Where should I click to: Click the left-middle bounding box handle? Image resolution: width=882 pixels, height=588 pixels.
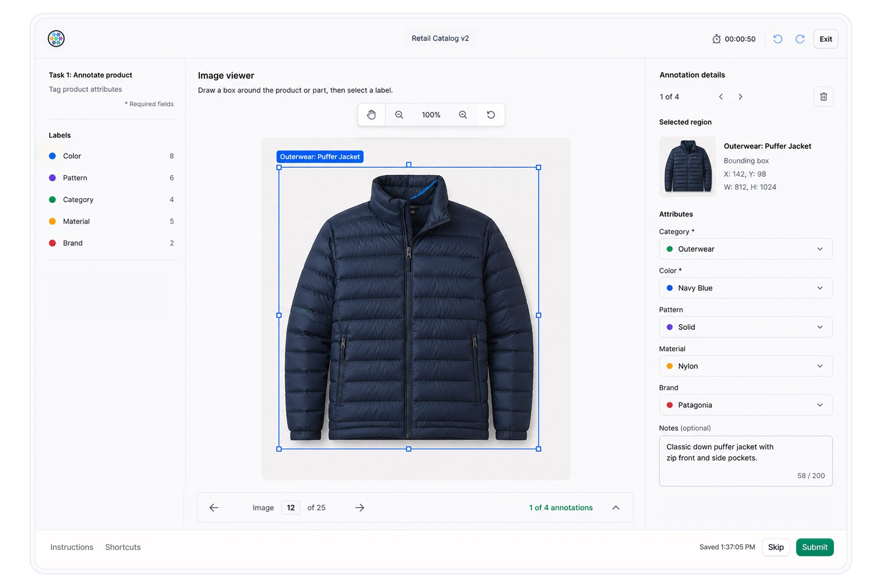[279, 315]
